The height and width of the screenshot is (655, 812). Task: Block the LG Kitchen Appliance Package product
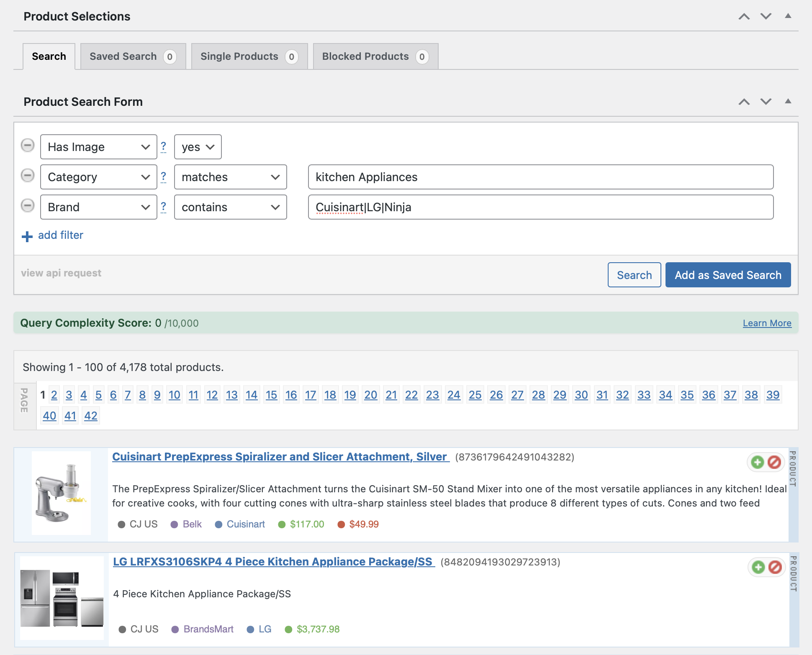click(x=775, y=567)
